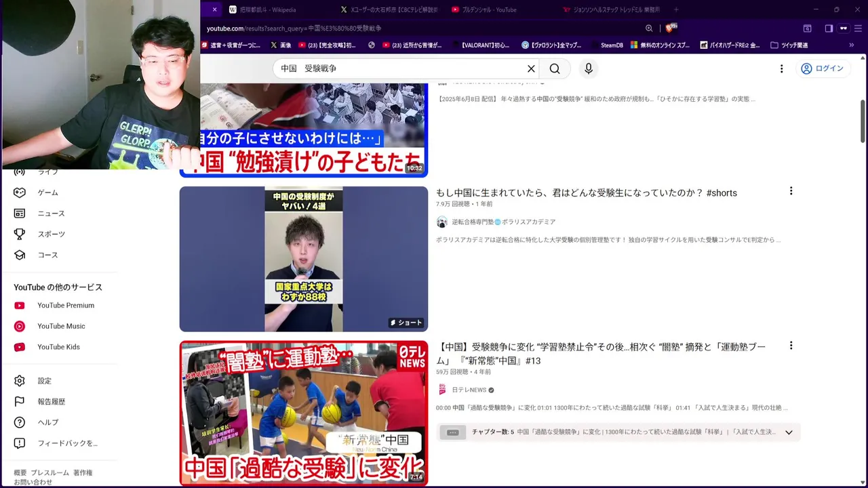Open the 【VALORANT】初心 bookmark
868x488 pixels.
click(480, 45)
